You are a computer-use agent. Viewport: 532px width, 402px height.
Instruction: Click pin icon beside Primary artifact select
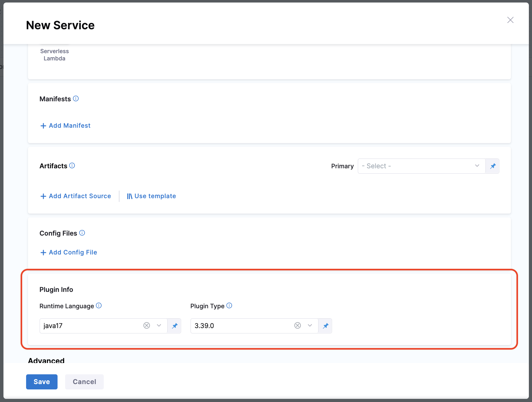[x=493, y=166]
